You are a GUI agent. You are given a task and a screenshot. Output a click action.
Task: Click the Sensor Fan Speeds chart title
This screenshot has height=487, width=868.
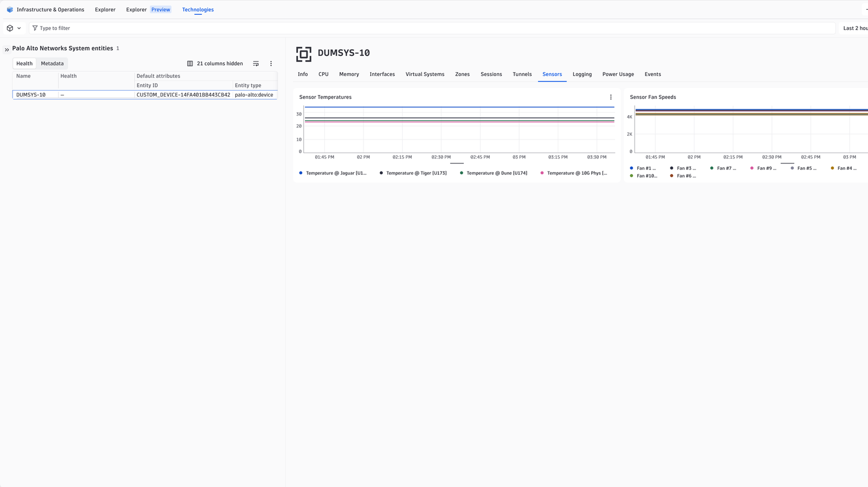pos(653,97)
